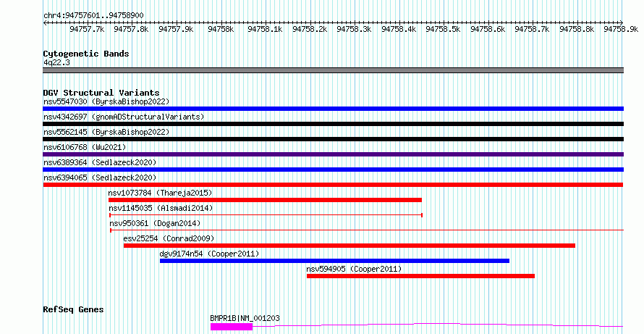Screen dimensions: 644x334
Task: Select the Cytogenetic Bands track title
Action: (x=86, y=54)
